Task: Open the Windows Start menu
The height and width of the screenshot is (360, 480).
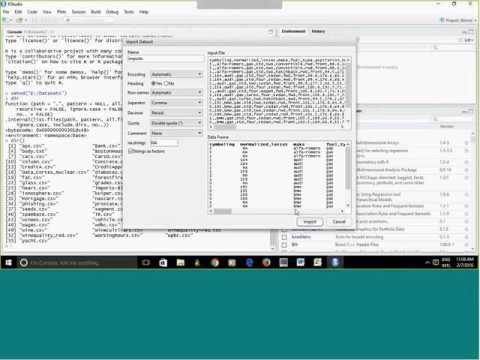Action: tap(9, 263)
